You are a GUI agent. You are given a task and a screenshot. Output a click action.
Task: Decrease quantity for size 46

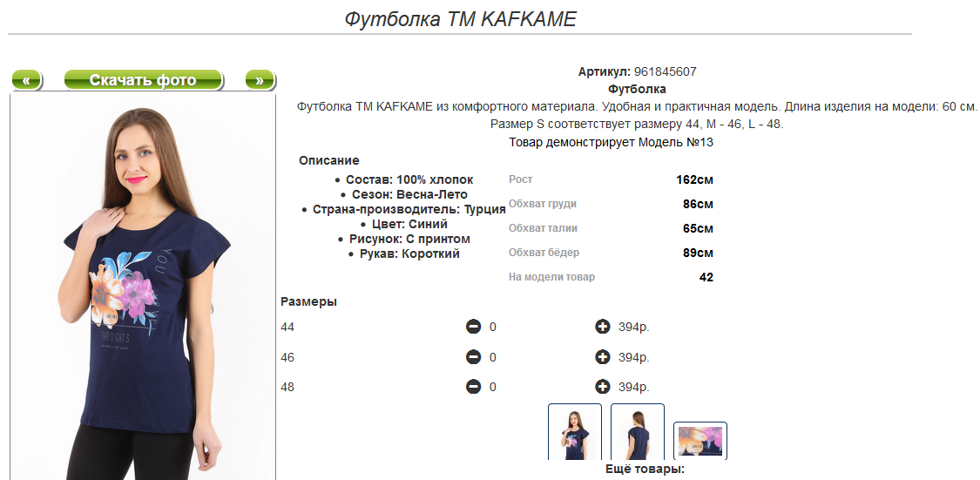[474, 357]
